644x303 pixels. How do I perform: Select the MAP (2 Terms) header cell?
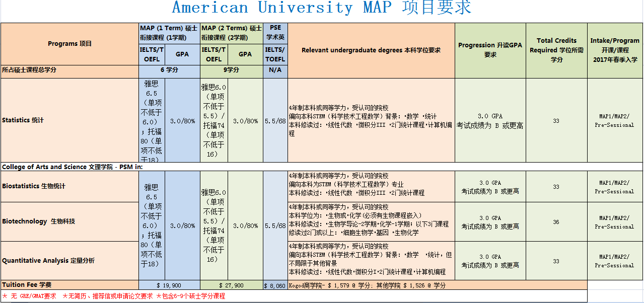[x=231, y=33]
